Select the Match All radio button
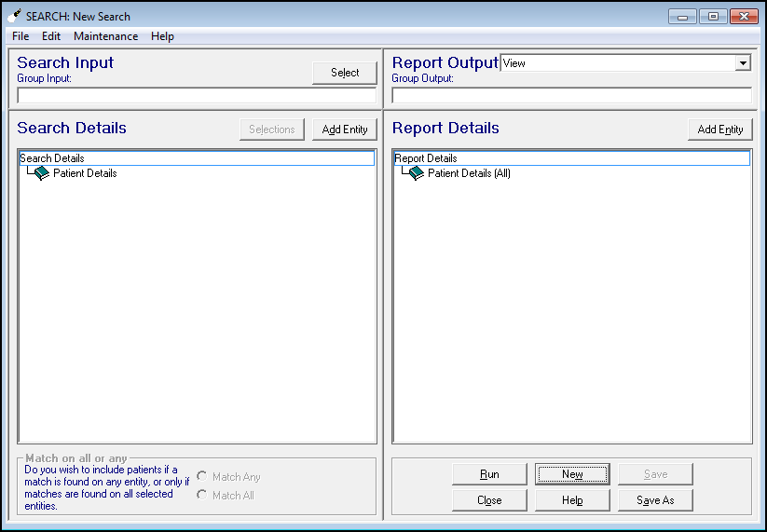767x532 pixels. (202, 495)
